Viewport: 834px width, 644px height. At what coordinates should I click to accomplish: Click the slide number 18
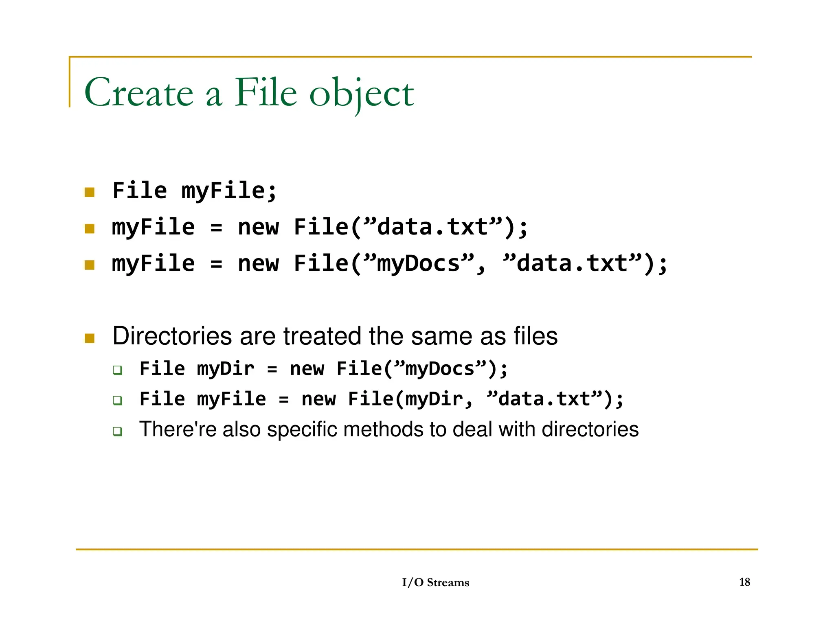click(744, 582)
